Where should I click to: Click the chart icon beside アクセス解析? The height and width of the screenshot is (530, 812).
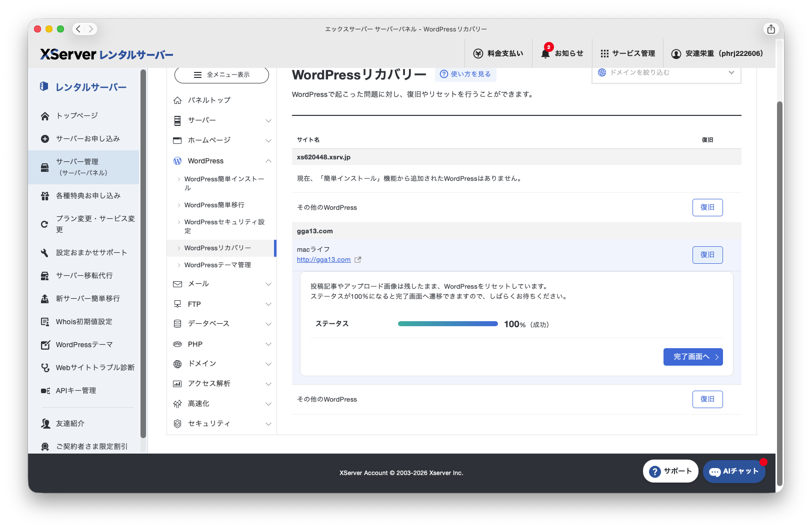(177, 384)
